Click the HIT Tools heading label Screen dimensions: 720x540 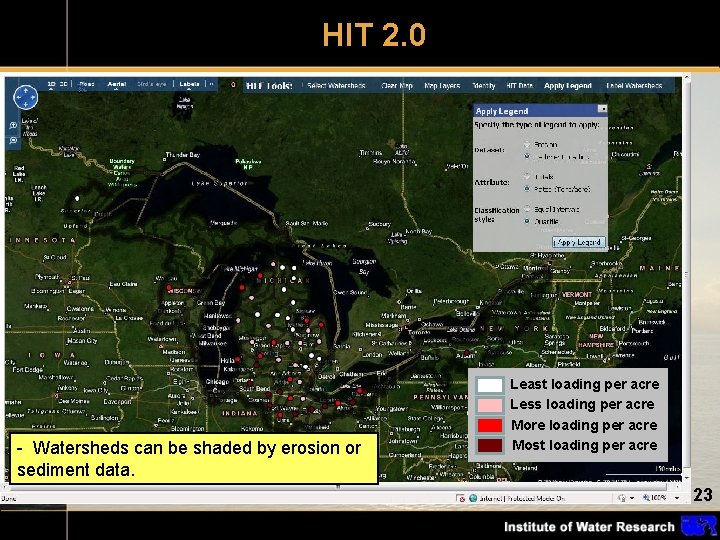click(x=269, y=86)
